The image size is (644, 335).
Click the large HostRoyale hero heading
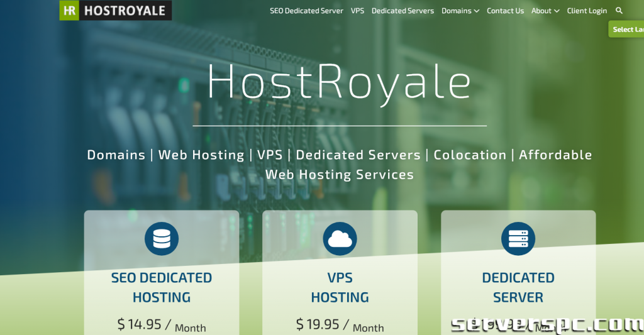[340, 82]
